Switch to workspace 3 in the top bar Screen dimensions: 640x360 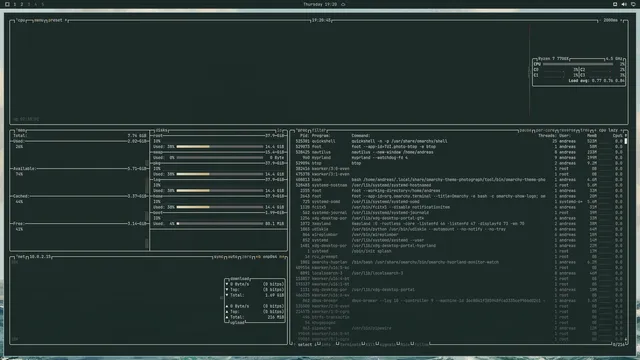pyautogui.click(x=29, y=4)
